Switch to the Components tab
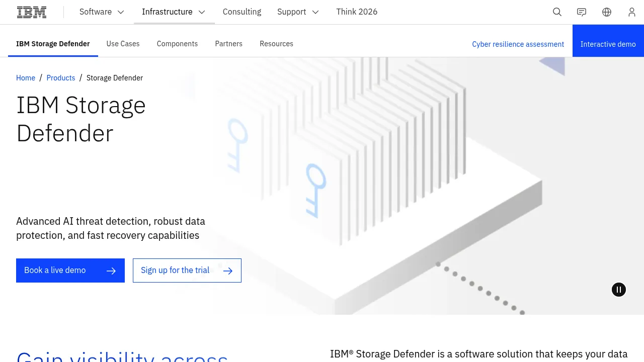 pos(177,44)
